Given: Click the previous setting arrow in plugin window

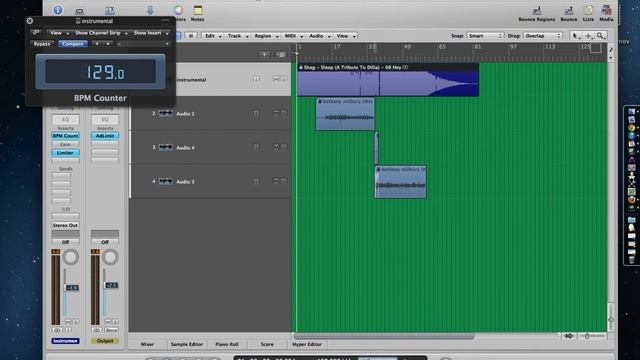Looking at the screenshot, I should 97,44.
